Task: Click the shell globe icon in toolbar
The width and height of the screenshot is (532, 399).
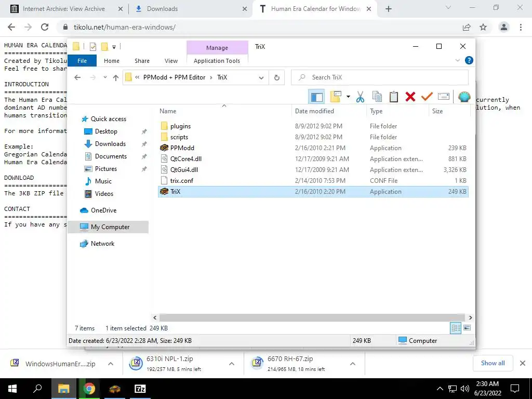Action: point(464,97)
